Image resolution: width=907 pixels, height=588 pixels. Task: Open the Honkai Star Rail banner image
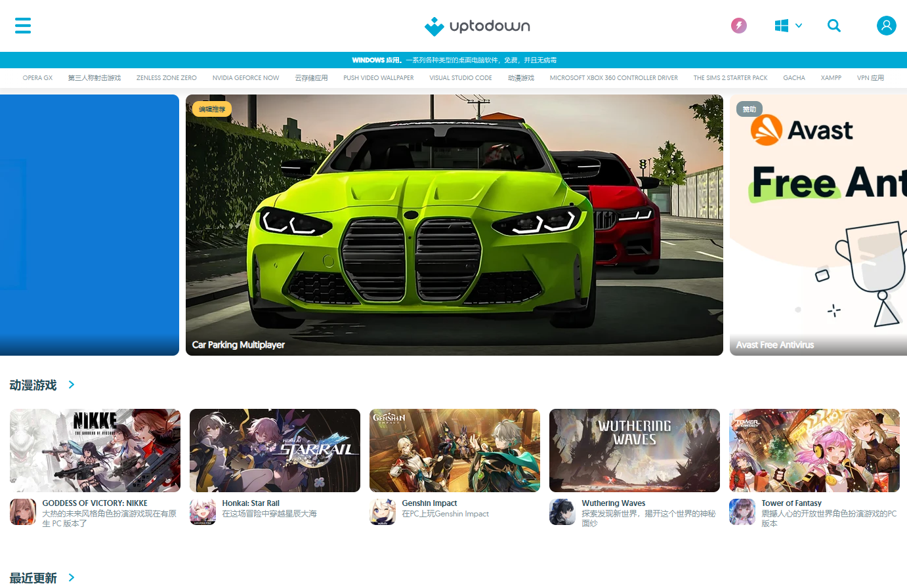pos(275,450)
